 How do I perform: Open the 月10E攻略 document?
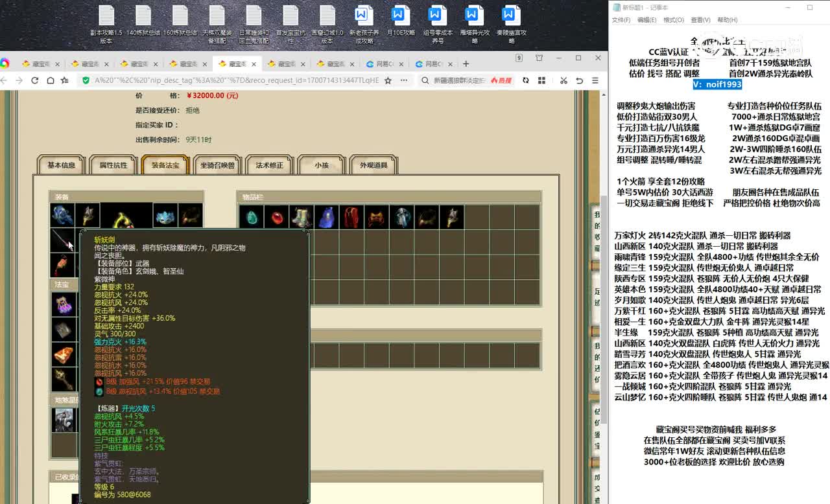click(401, 21)
